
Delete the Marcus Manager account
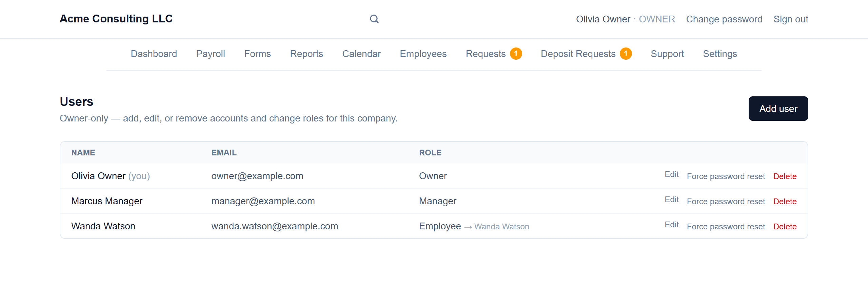785,202
